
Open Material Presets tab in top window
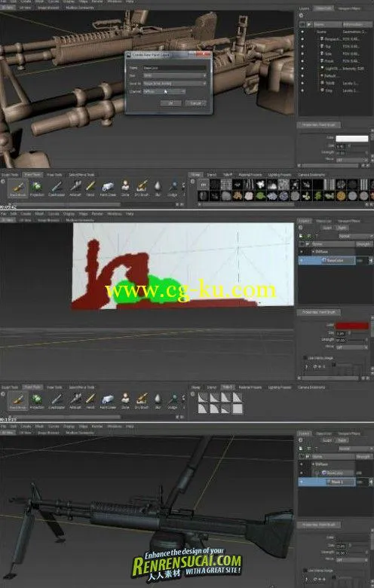[250, 175]
